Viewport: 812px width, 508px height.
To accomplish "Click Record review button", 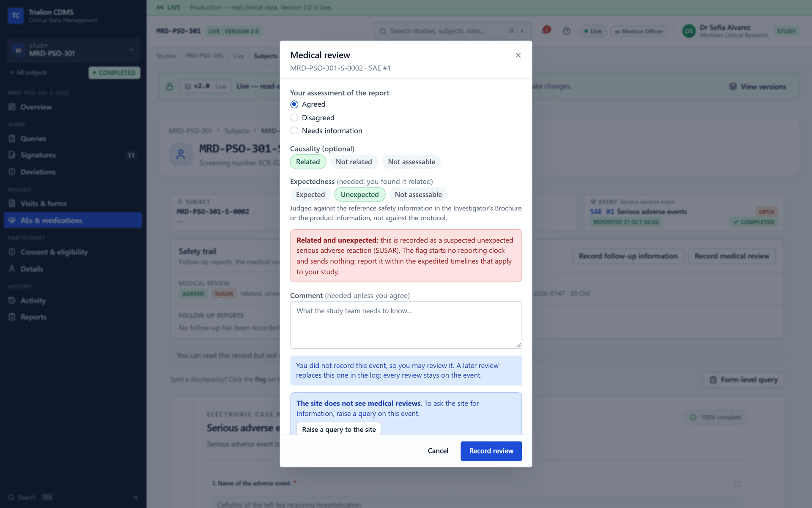I will point(491,451).
